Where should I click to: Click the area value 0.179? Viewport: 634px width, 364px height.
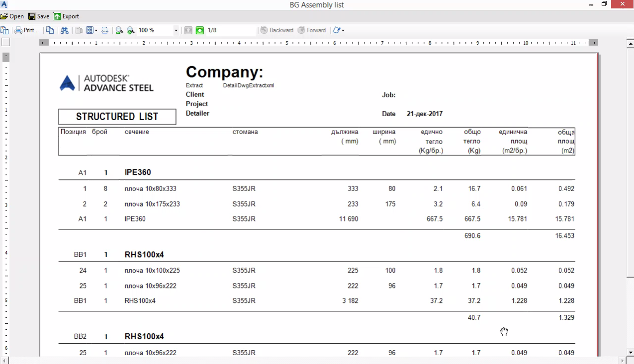(566, 204)
